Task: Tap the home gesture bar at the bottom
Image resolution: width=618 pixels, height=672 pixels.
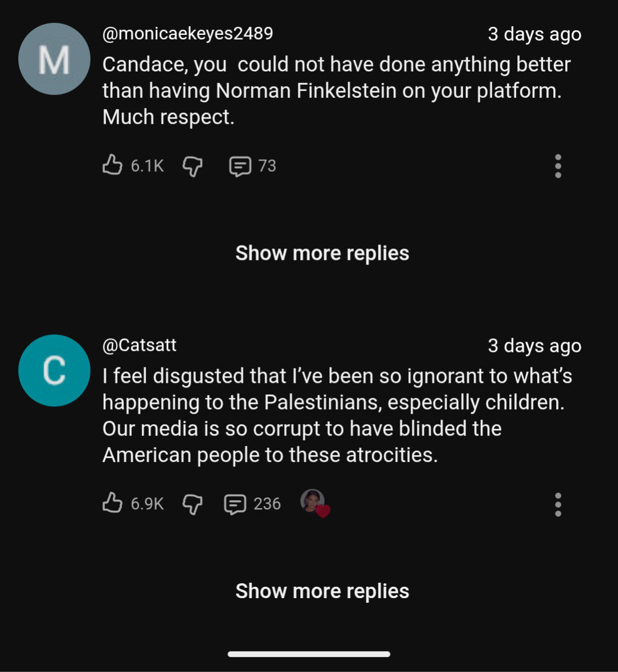Action: (x=309, y=654)
